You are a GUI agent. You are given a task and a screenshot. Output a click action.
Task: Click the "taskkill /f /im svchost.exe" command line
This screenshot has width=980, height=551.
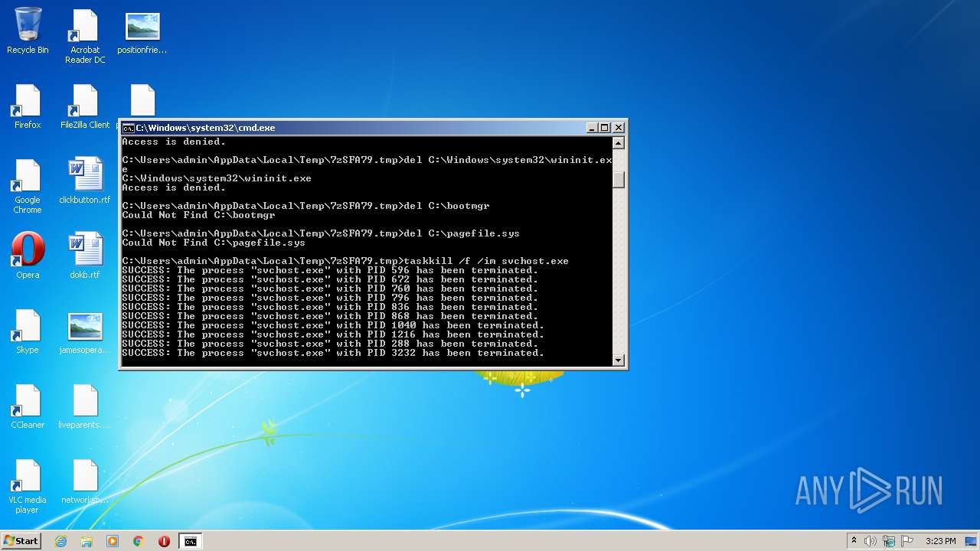click(x=345, y=261)
